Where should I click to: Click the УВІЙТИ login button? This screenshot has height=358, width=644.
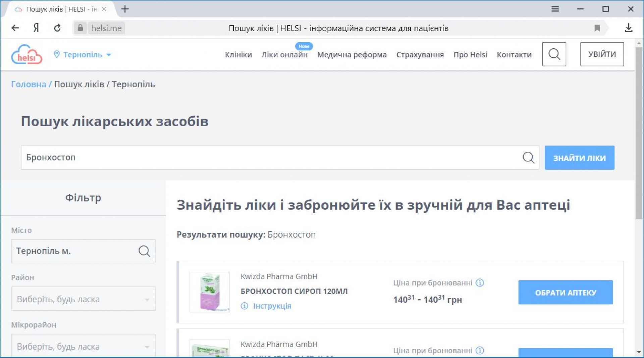pyautogui.click(x=602, y=54)
